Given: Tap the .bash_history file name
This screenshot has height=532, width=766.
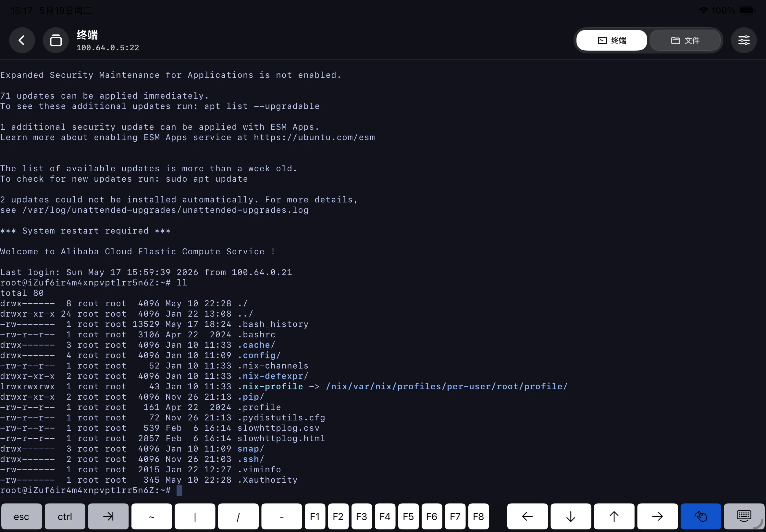Looking at the screenshot, I should point(273,324).
